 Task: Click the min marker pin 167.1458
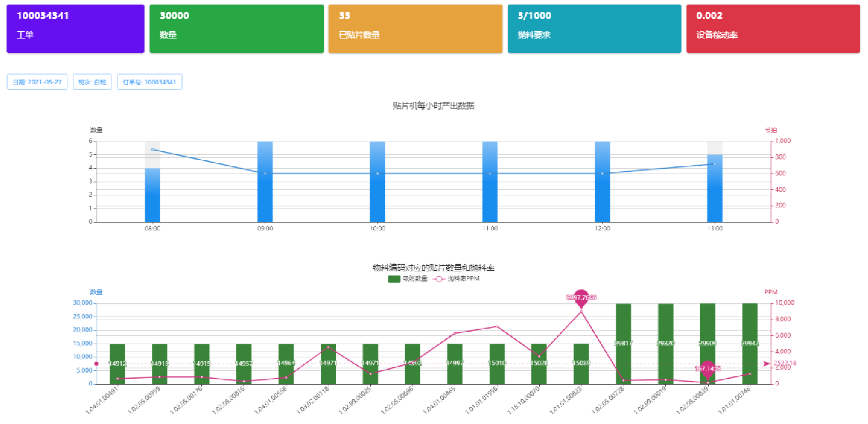(x=708, y=369)
